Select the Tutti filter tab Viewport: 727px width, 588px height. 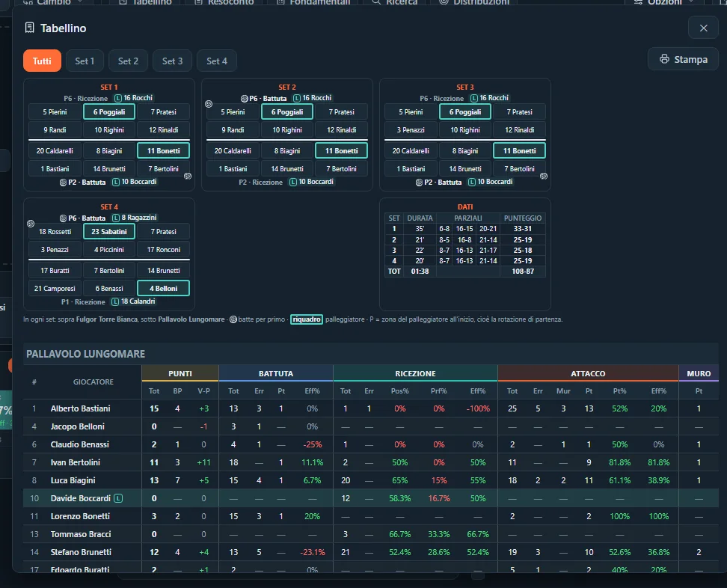click(42, 61)
